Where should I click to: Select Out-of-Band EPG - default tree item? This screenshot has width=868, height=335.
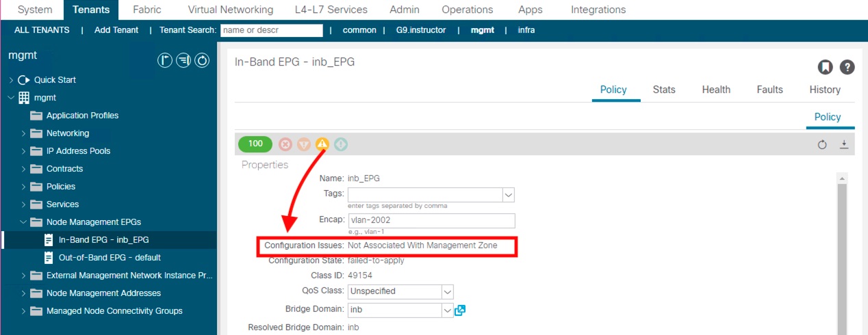coord(110,258)
